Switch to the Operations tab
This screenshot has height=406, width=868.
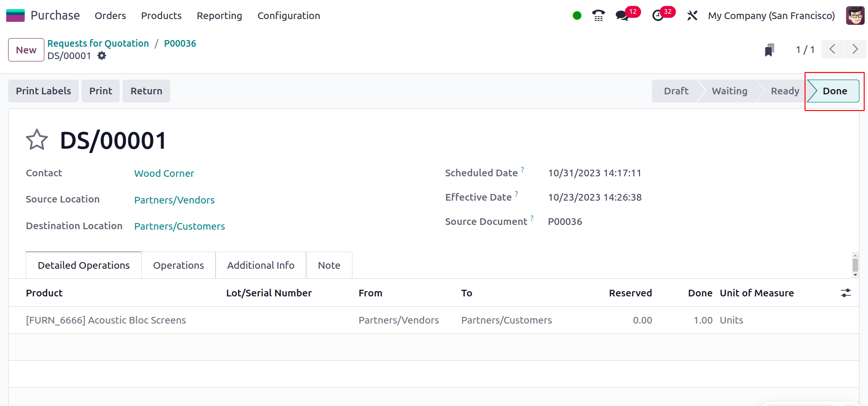178,265
